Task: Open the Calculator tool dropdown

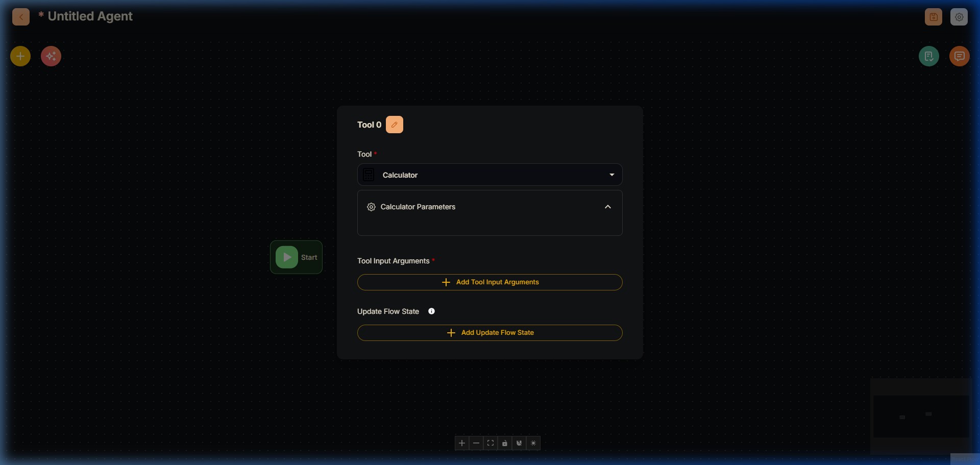Action: click(x=611, y=175)
